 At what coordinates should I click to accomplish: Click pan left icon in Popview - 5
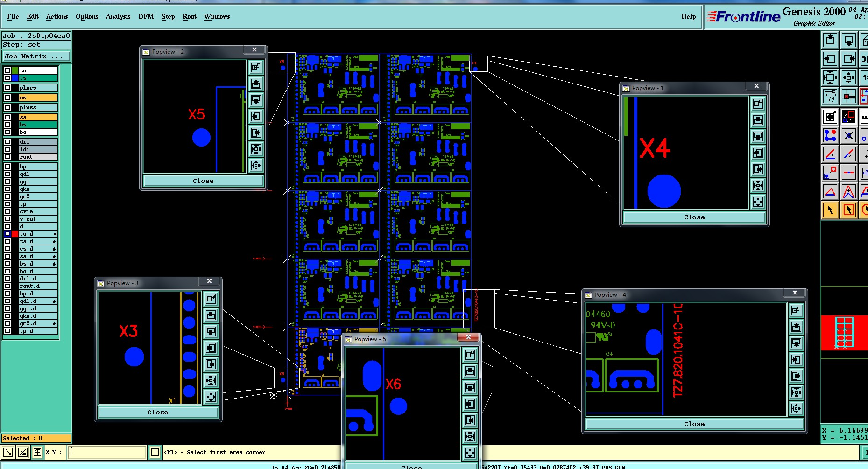click(470, 404)
